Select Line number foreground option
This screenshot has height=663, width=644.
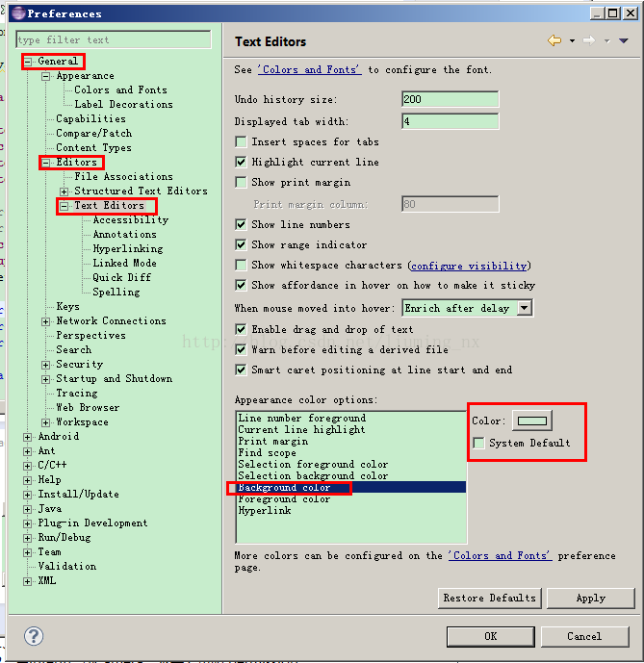tap(301, 419)
